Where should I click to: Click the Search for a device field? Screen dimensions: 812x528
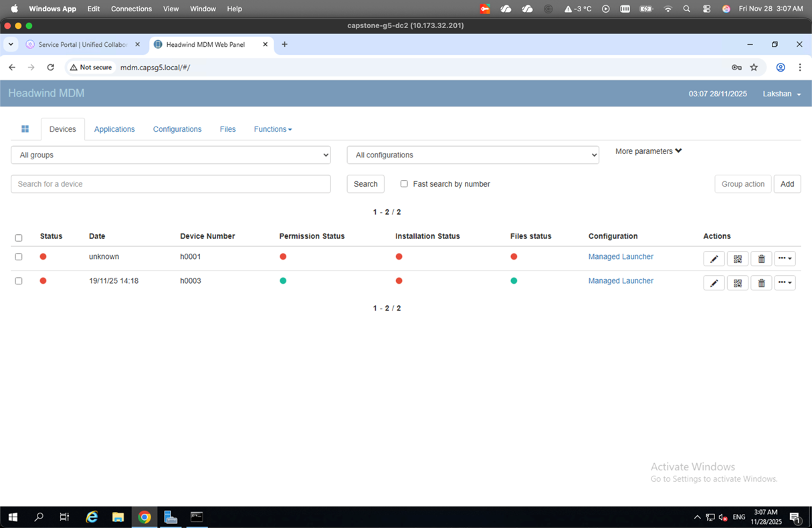pos(171,184)
